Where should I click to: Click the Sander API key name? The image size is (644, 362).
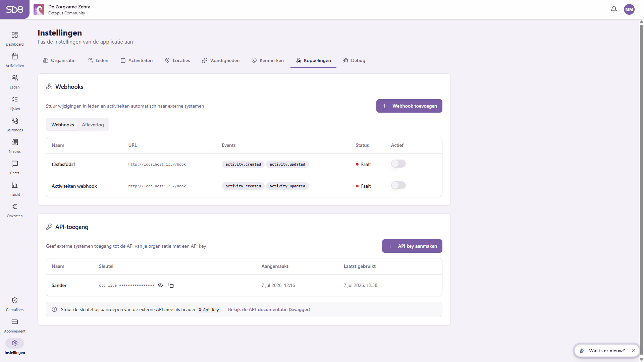point(59,285)
